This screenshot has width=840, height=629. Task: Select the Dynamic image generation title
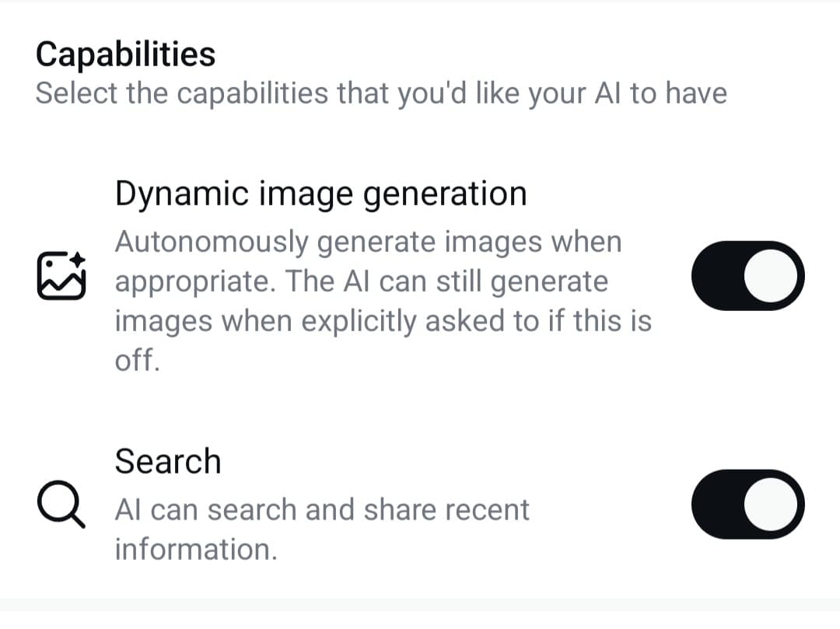[321, 194]
